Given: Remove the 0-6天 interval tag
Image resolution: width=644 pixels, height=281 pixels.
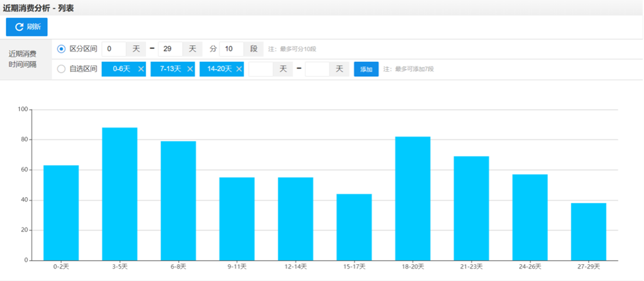Looking at the screenshot, I should coord(141,69).
